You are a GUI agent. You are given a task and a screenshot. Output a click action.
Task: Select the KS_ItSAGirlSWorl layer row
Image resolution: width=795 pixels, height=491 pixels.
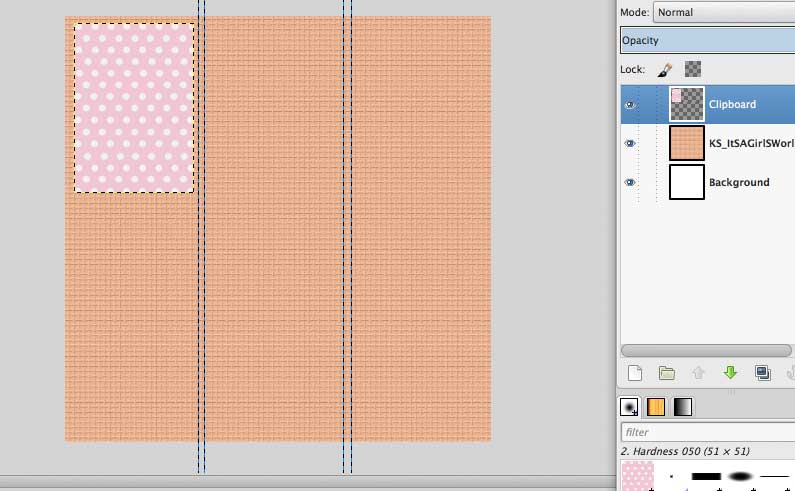(708, 144)
